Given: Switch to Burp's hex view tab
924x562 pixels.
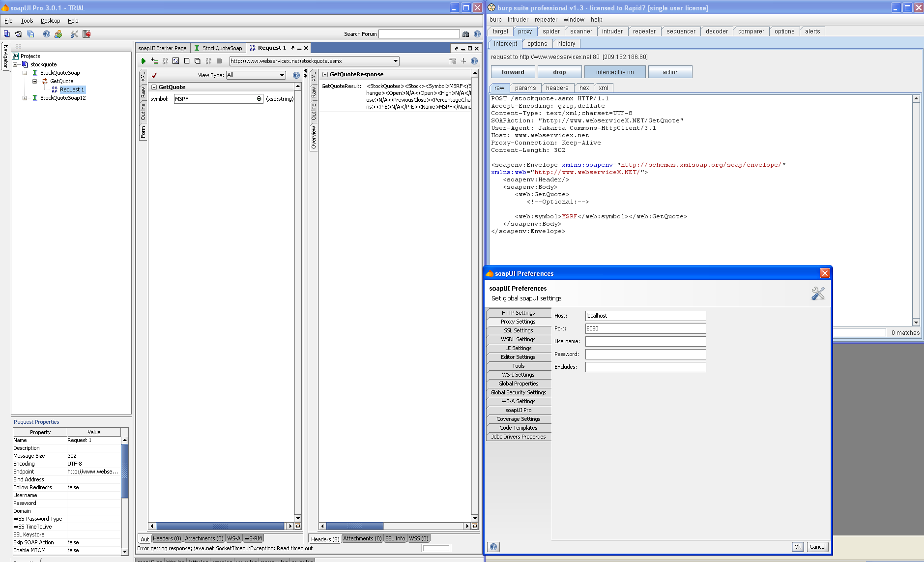Looking at the screenshot, I should pyautogui.click(x=584, y=88).
